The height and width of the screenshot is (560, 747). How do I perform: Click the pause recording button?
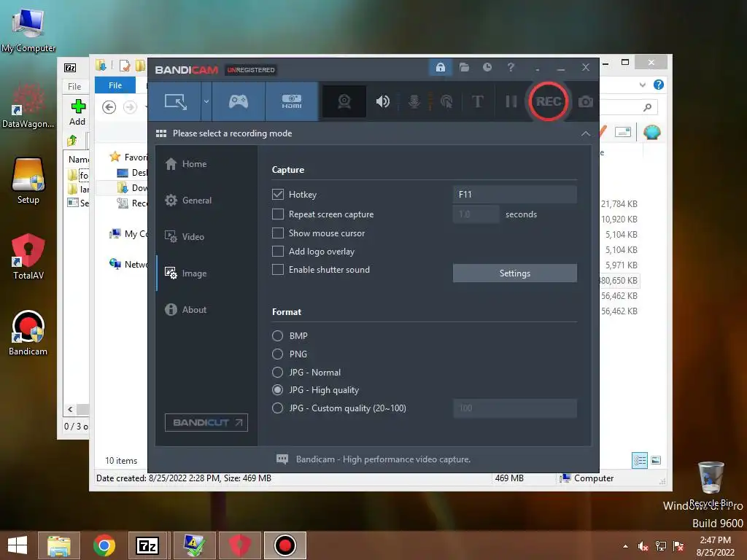[511, 101]
